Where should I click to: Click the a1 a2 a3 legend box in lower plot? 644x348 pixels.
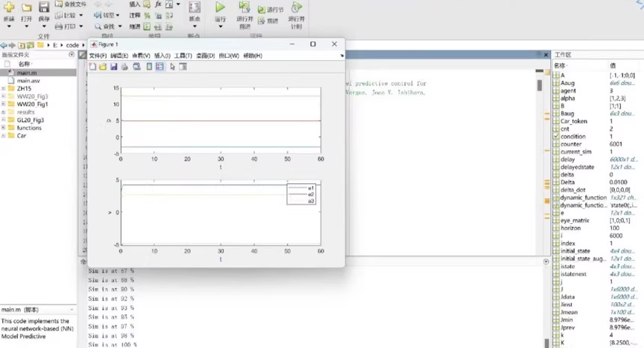pyautogui.click(x=301, y=194)
